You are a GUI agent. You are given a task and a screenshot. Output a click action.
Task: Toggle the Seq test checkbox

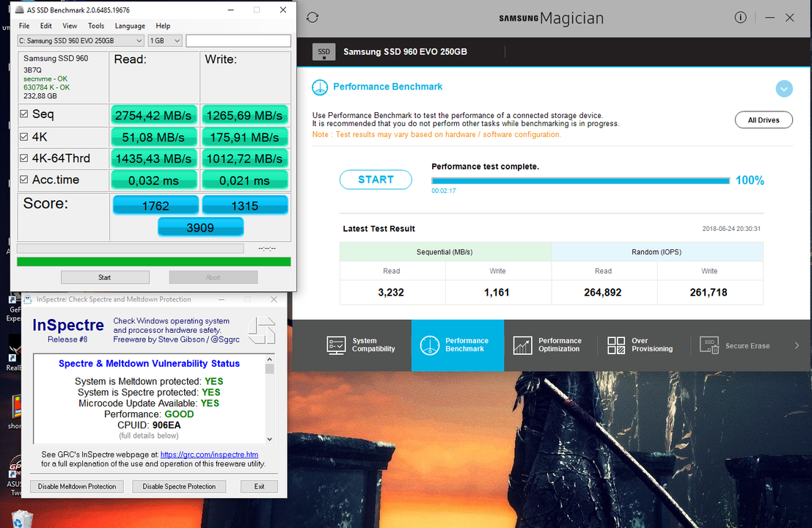(23, 114)
